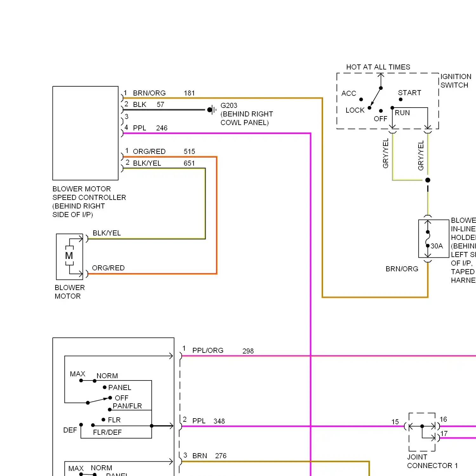Click the PPL label beside circuit 246
The image size is (476, 476).
coord(140,128)
